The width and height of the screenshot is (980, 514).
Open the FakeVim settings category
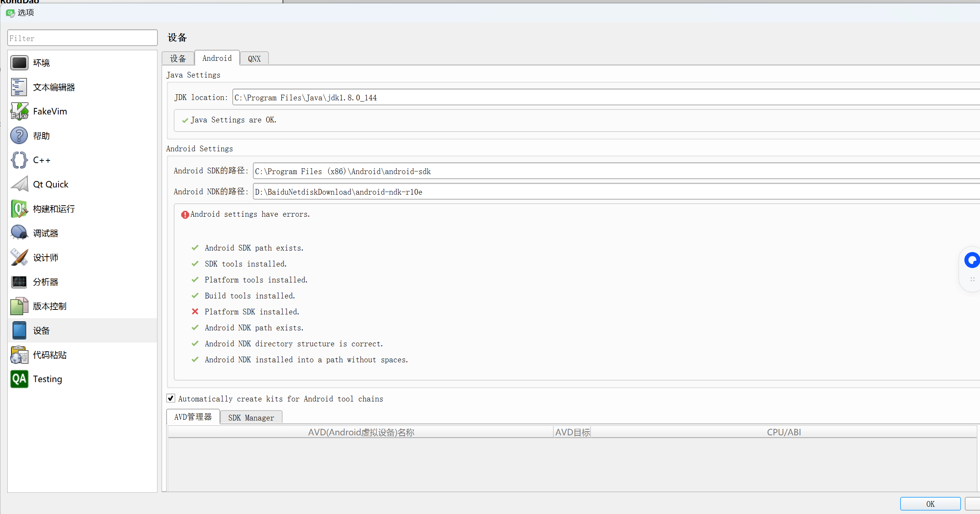(49, 111)
